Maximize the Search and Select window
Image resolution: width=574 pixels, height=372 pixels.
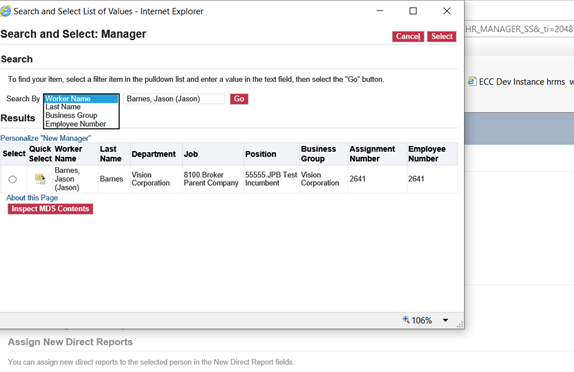413,11
